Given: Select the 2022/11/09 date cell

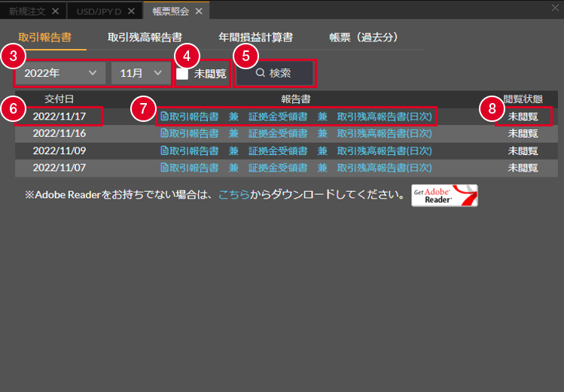Looking at the screenshot, I should (x=59, y=151).
